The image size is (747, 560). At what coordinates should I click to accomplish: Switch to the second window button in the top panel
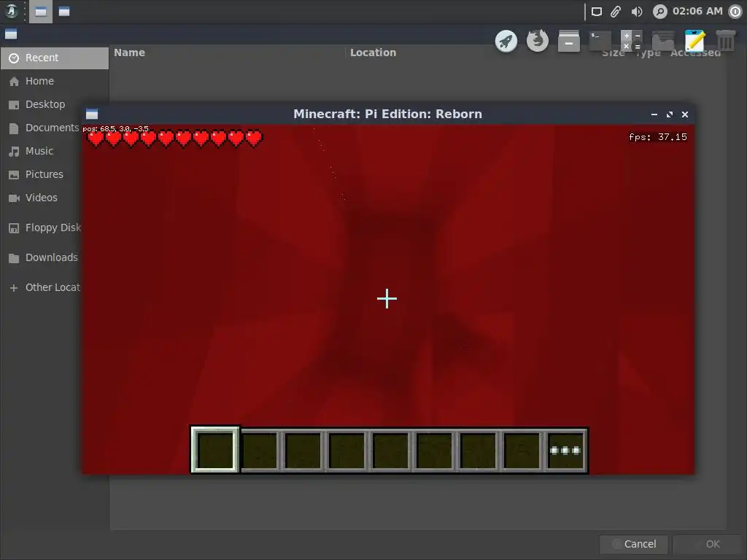tap(64, 12)
